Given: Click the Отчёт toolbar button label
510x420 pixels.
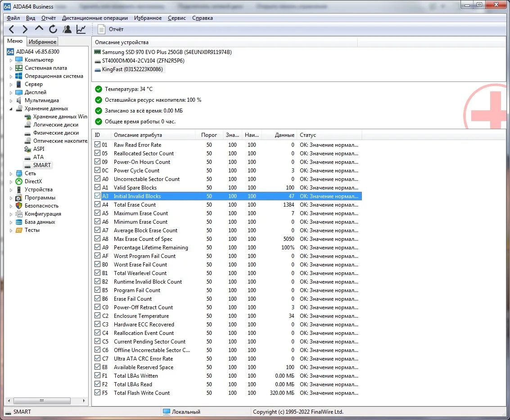Looking at the screenshot, I should point(116,29).
